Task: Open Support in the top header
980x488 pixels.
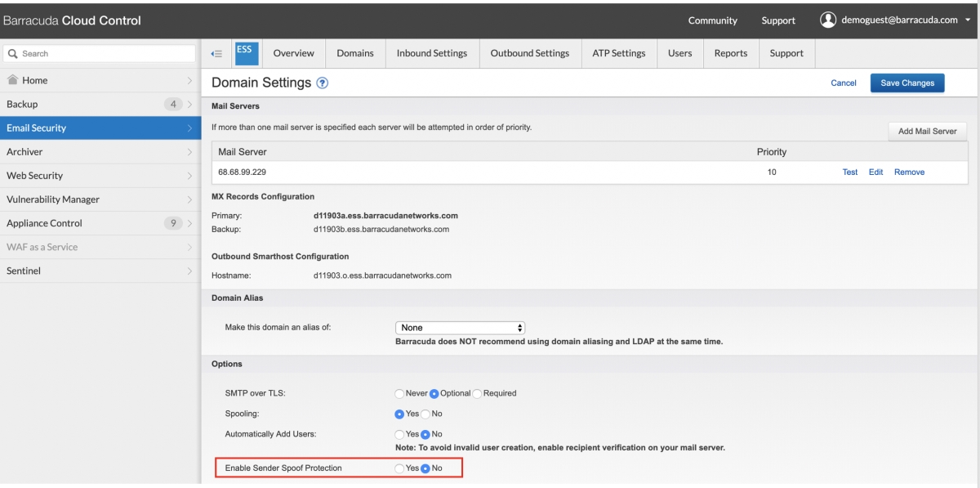Action: click(x=778, y=20)
